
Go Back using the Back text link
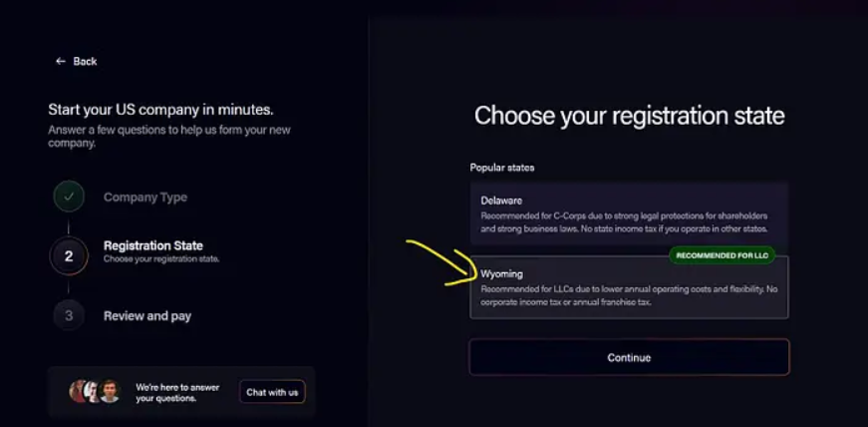point(85,61)
